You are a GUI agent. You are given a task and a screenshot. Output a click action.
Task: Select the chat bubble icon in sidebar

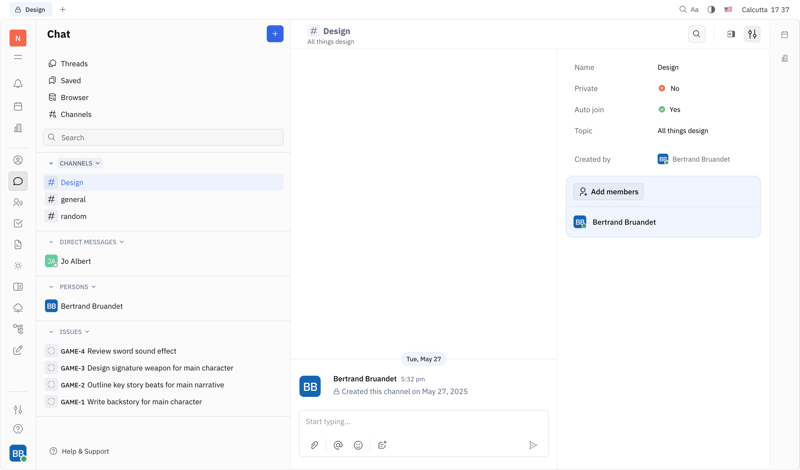coord(18,181)
